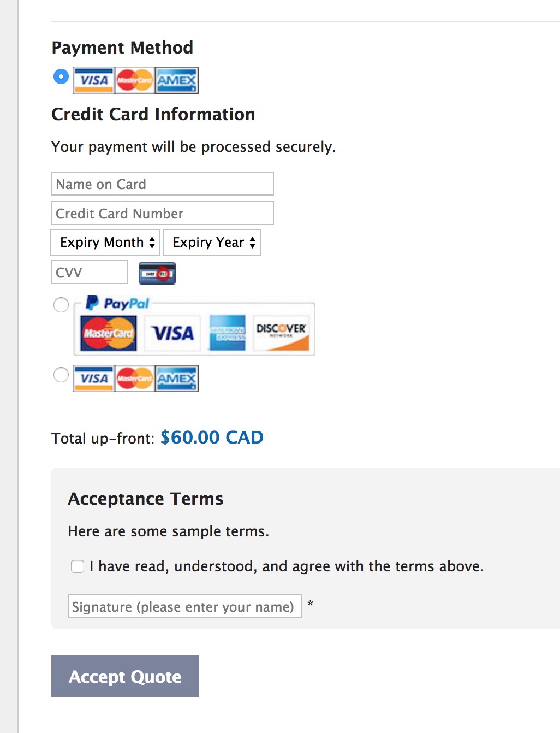Click the Accept Quote button
Image resolution: width=560 pixels, height=733 pixels.
[x=125, y=676]
